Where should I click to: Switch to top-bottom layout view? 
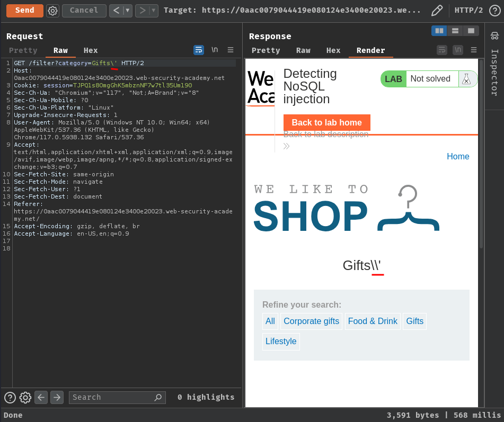tap(455, 31)
